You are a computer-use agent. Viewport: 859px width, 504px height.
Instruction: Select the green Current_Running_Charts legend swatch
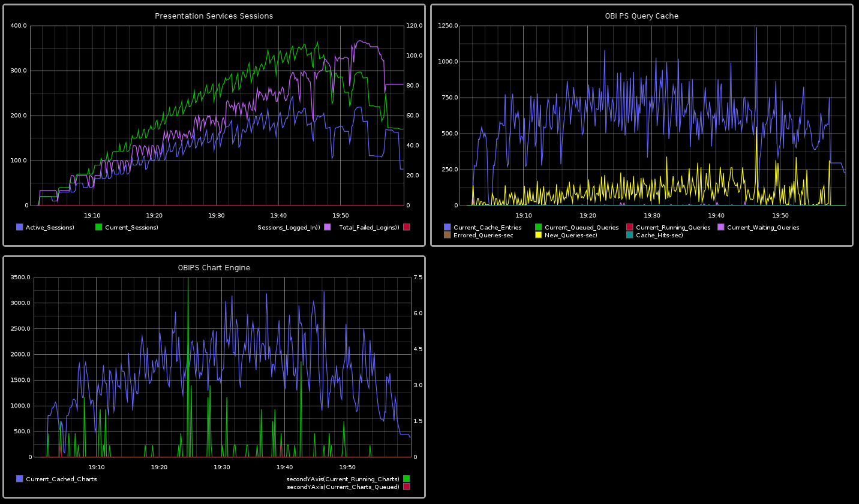click(407, 479)
